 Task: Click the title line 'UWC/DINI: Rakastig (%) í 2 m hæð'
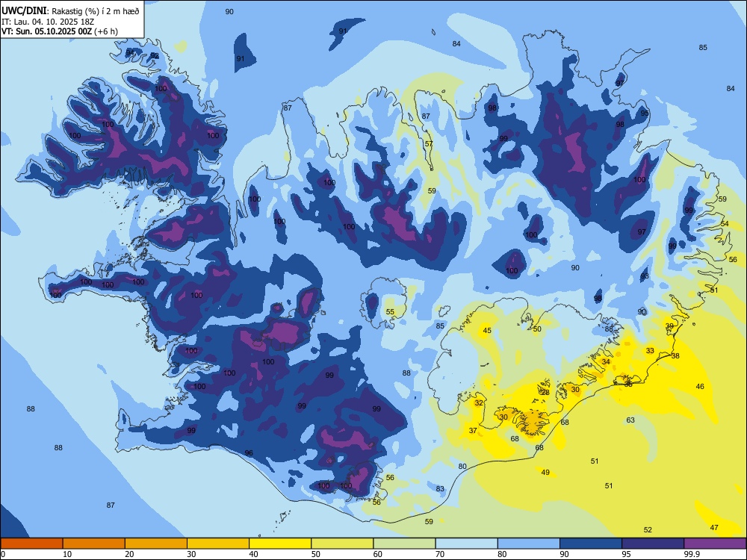70,11
